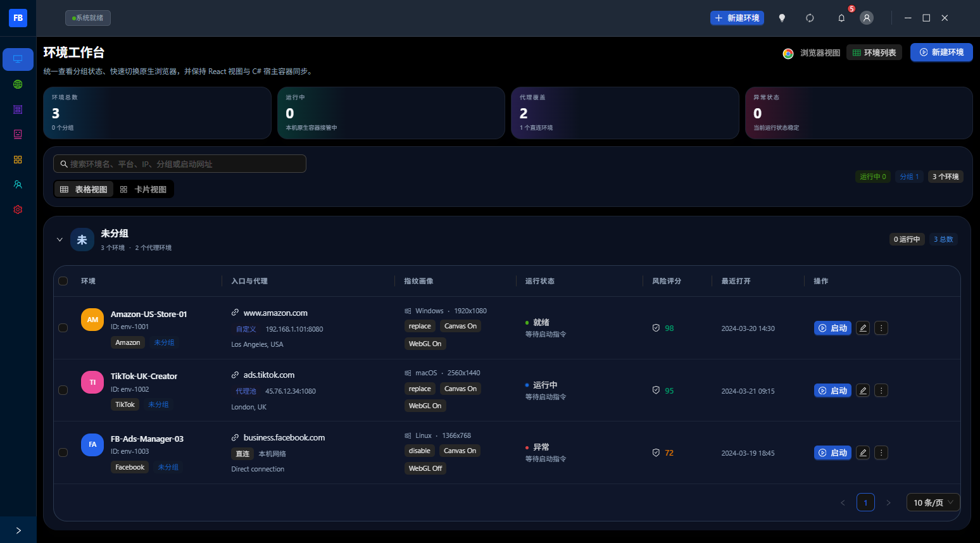Click the FB app logo
Viewport: 980px width, 543px height.
click(18, 18)
